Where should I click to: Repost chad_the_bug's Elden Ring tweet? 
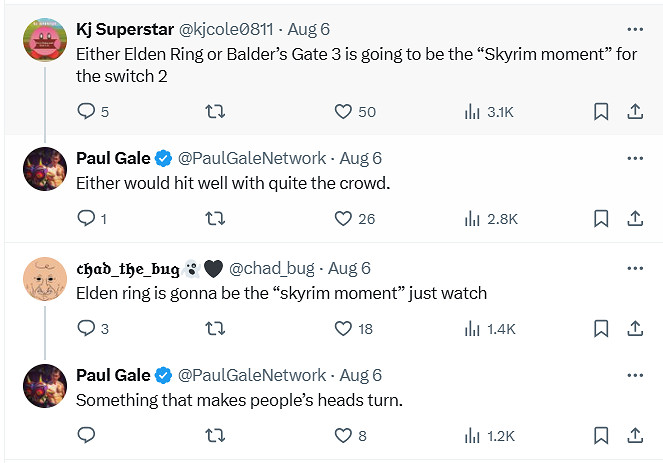coord(214,328)
